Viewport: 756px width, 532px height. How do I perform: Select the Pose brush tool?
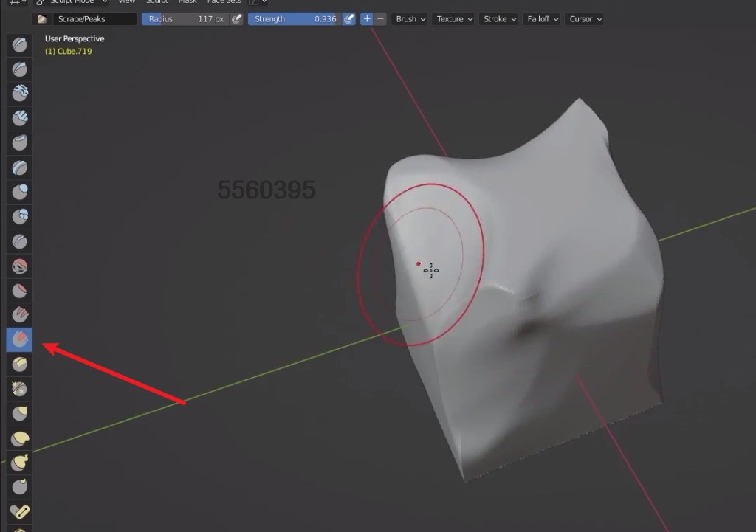pyautogui.click(x=19, y=512)
